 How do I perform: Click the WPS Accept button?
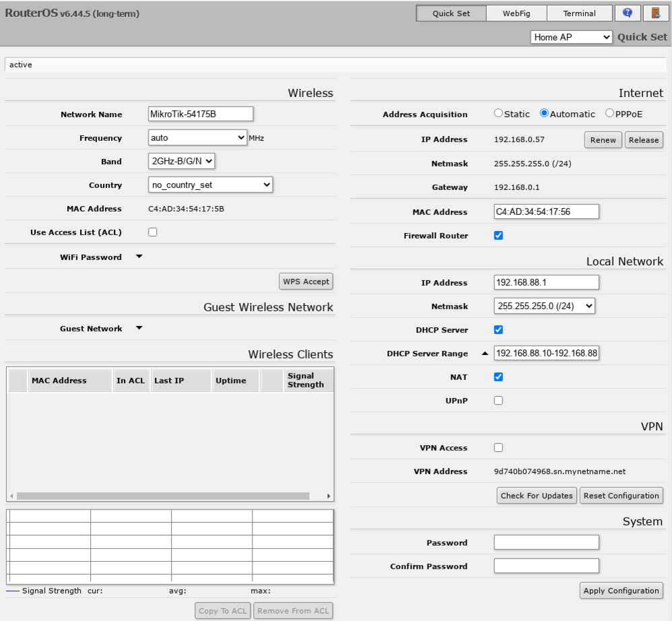point(306,282)
